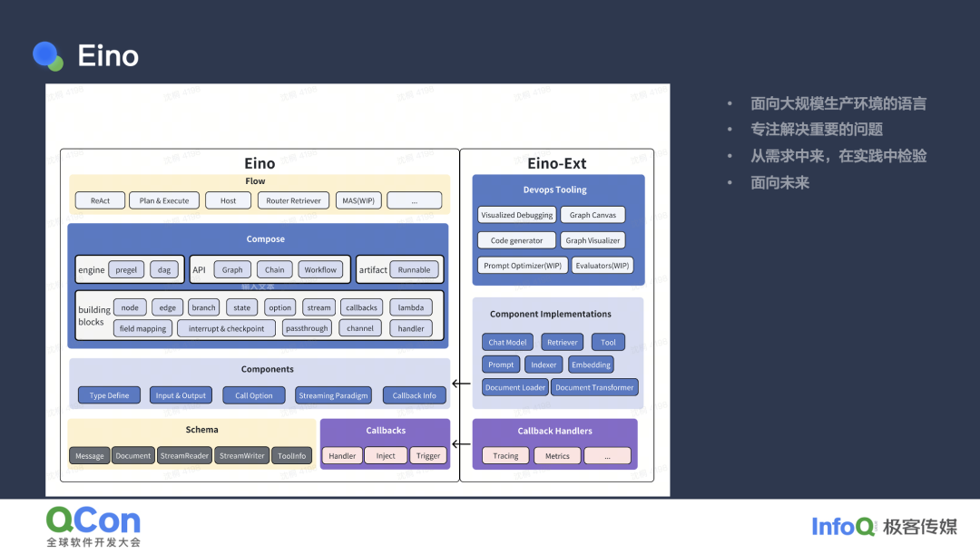Screen dimensions: 980x554
Task: Select the "field mapping" building block
Action: 143,328
